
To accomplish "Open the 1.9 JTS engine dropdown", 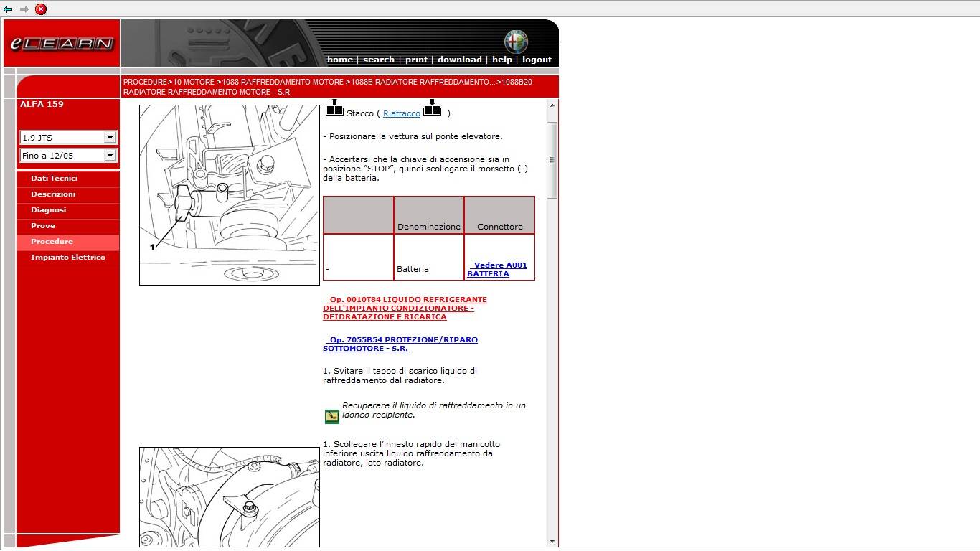I will (68, 138).
